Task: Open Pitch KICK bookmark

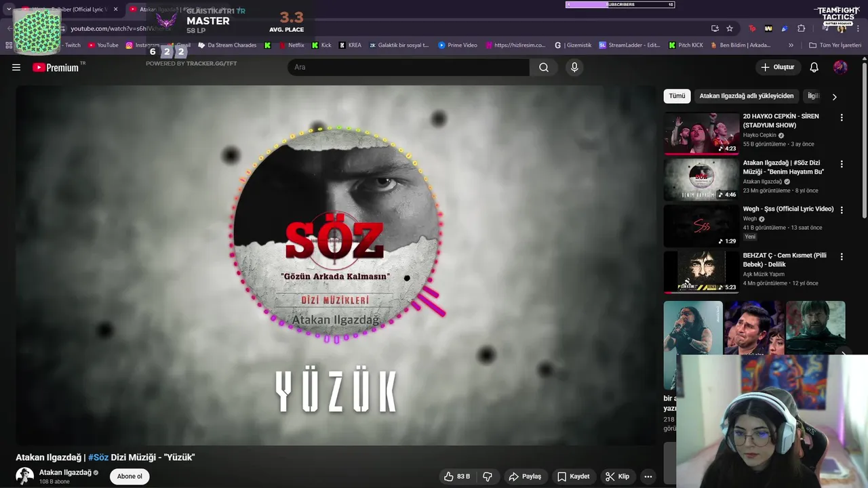Action: click(686, 45)
